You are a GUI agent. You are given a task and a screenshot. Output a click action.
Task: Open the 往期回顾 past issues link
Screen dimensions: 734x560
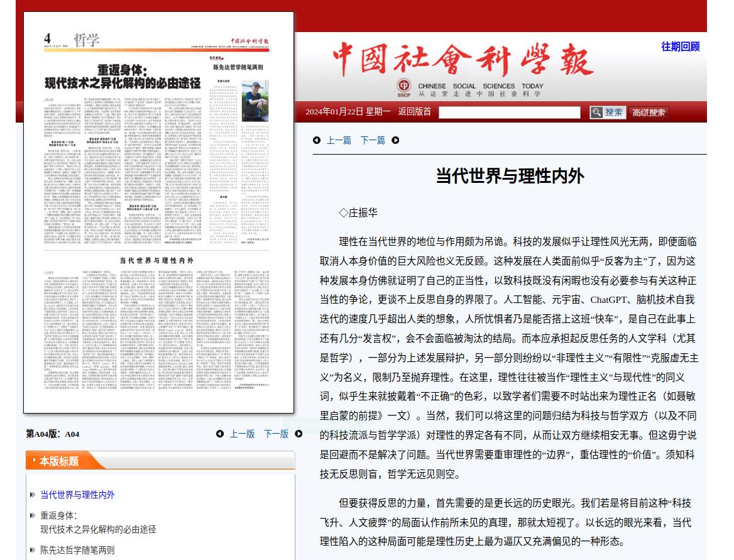pyautogui.click(x=680, y=47)
